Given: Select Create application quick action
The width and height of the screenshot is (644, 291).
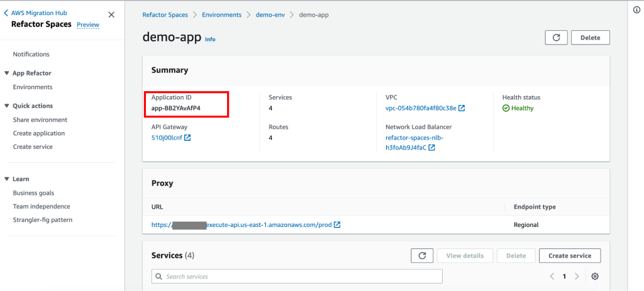Looking at the screenshot, I should pos(39,133).
